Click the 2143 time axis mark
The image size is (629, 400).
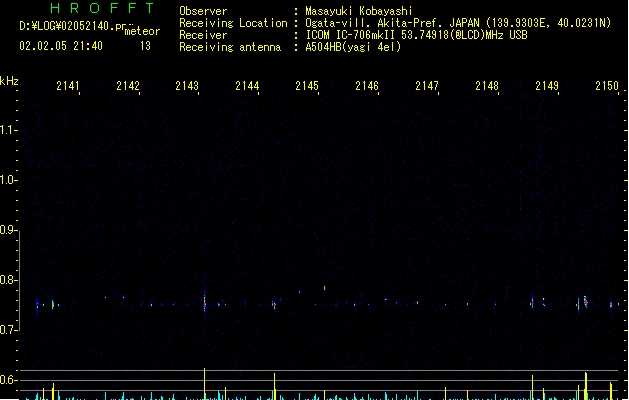click(x=187, y=86)
